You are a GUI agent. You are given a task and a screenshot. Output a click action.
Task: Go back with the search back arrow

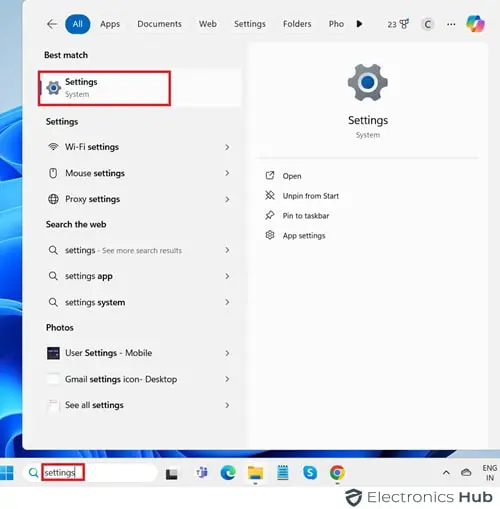pyautogui.click(x=52, y=24)
